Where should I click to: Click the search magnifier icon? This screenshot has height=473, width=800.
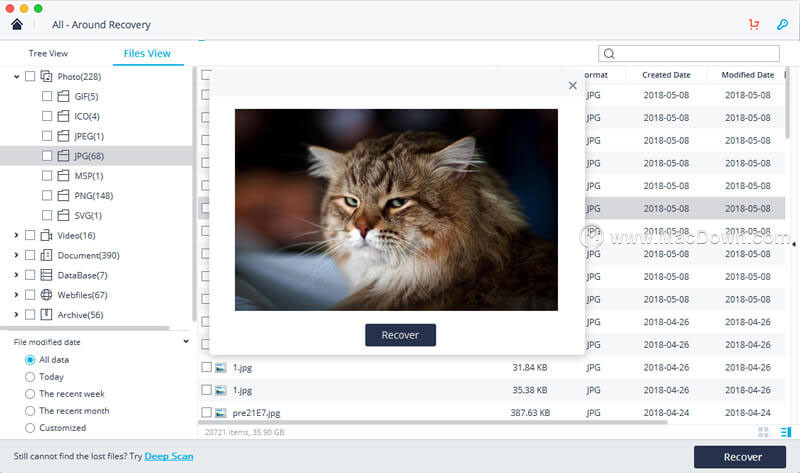pos(609,54)
